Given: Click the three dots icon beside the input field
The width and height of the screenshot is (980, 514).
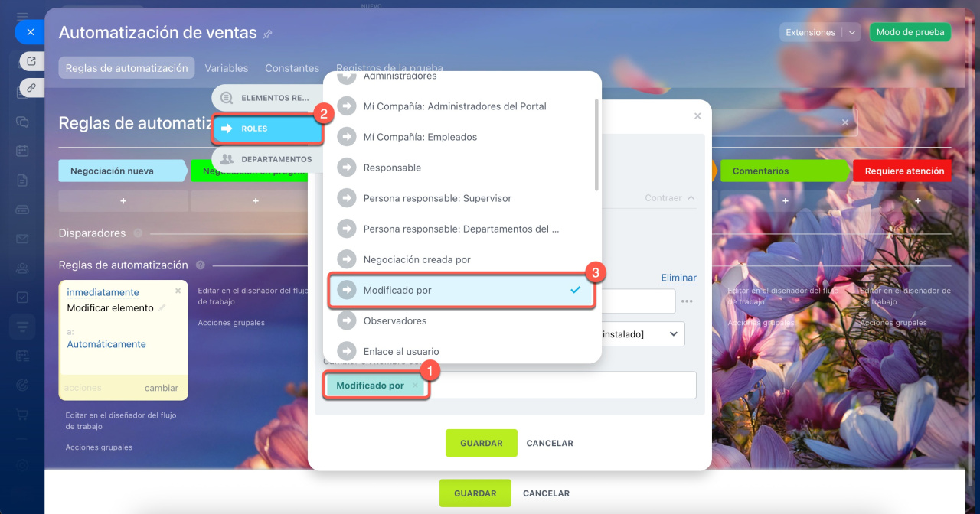Looking at the screenshot, I should pos(687,301).
